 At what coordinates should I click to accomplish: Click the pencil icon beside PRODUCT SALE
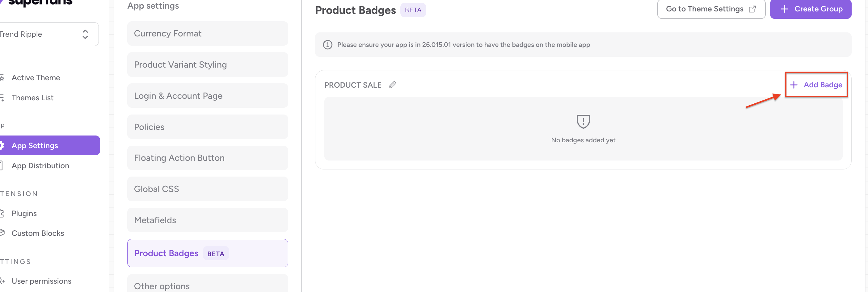pos(393,85)
